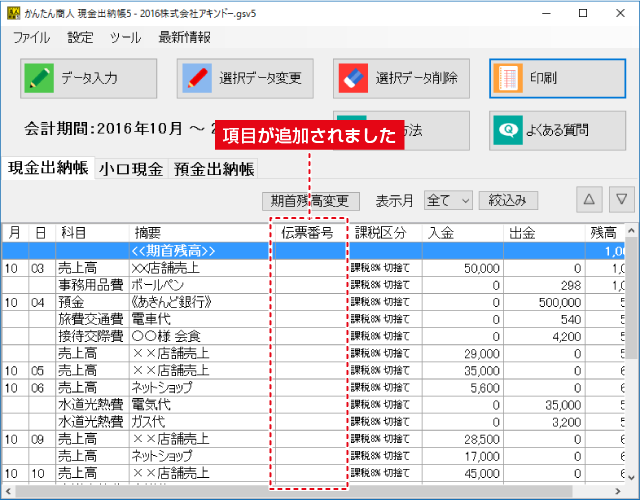Click the 絞込み filter button
This screenshot has width=641, height=501.
pyautogui.click(x=509, y=200)
